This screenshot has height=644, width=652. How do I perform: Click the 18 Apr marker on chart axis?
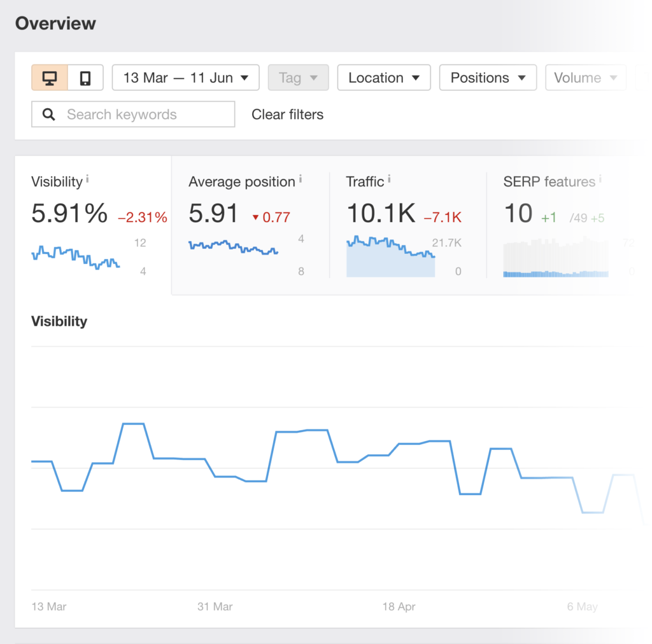399,606
